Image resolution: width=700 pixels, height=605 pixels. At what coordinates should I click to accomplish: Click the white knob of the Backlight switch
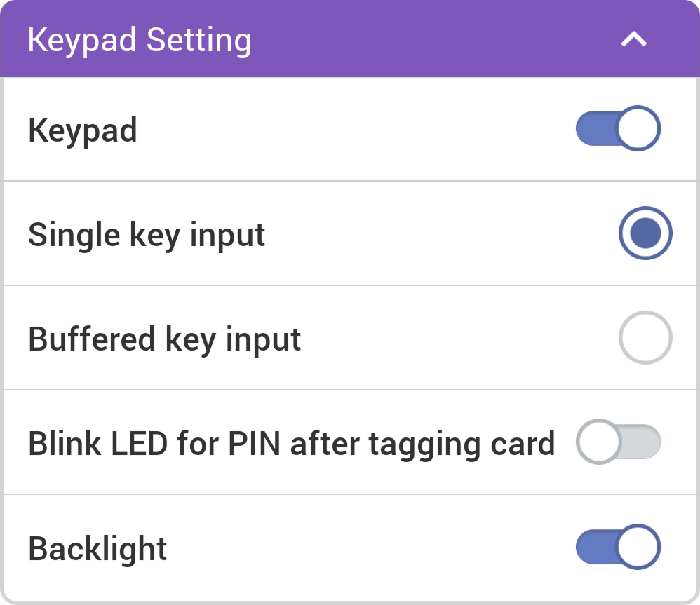tap(638, 547)
